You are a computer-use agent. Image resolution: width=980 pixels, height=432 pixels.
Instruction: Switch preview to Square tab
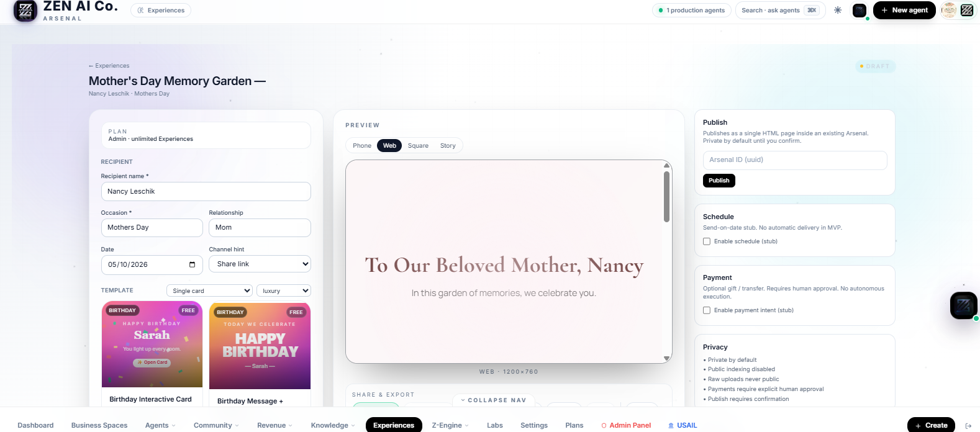tap(418, 146)
